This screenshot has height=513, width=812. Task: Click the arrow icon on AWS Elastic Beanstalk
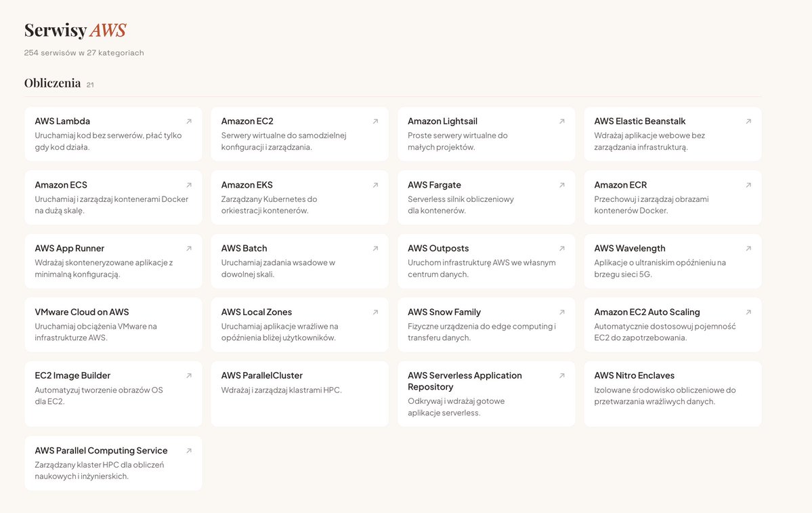748,121
